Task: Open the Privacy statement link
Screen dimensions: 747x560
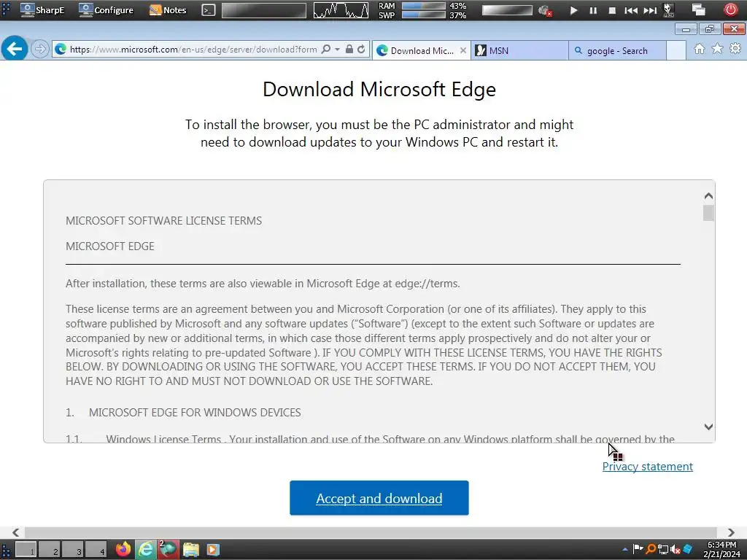Action: pyautogui.click(x=648, y=466)
